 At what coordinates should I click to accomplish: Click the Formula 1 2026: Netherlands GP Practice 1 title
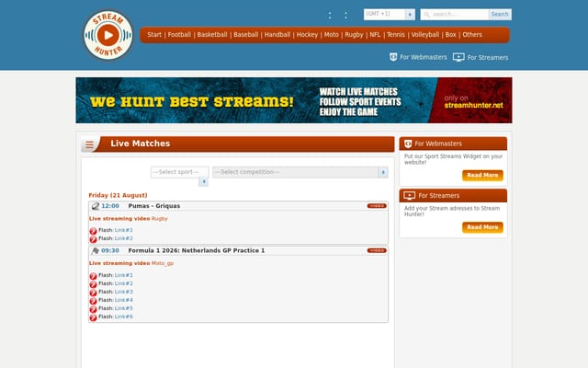[197, 250]
